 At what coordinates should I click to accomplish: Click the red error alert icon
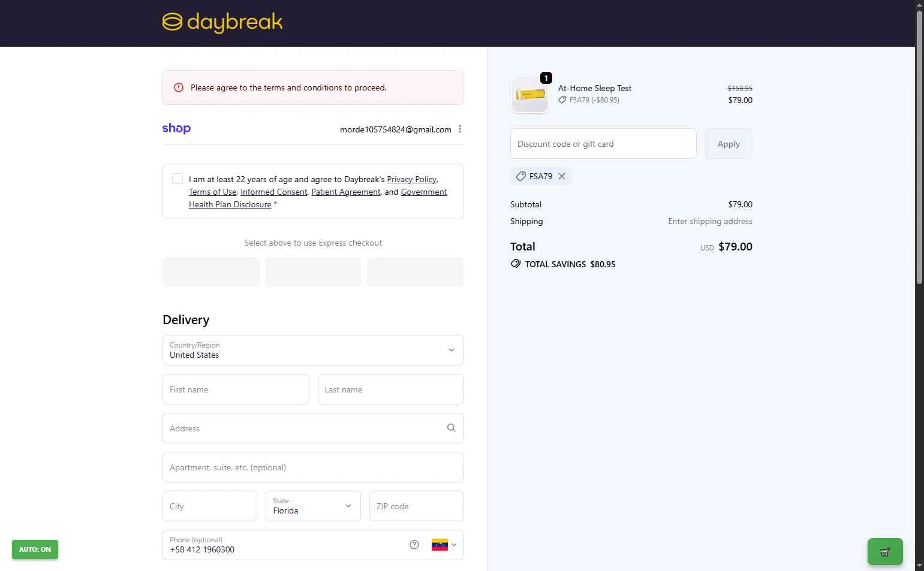coord(179,87)
